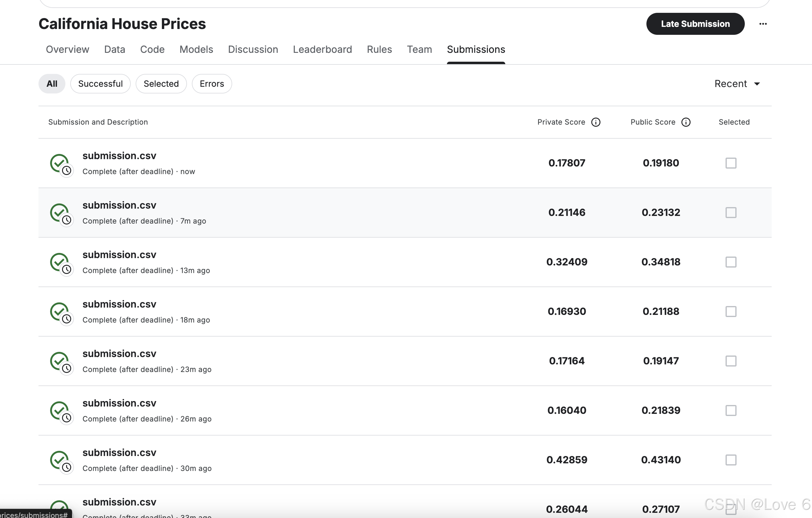Click public score 0.27107
The height and width of the screenshot is (518, 812).
[661, 509]
